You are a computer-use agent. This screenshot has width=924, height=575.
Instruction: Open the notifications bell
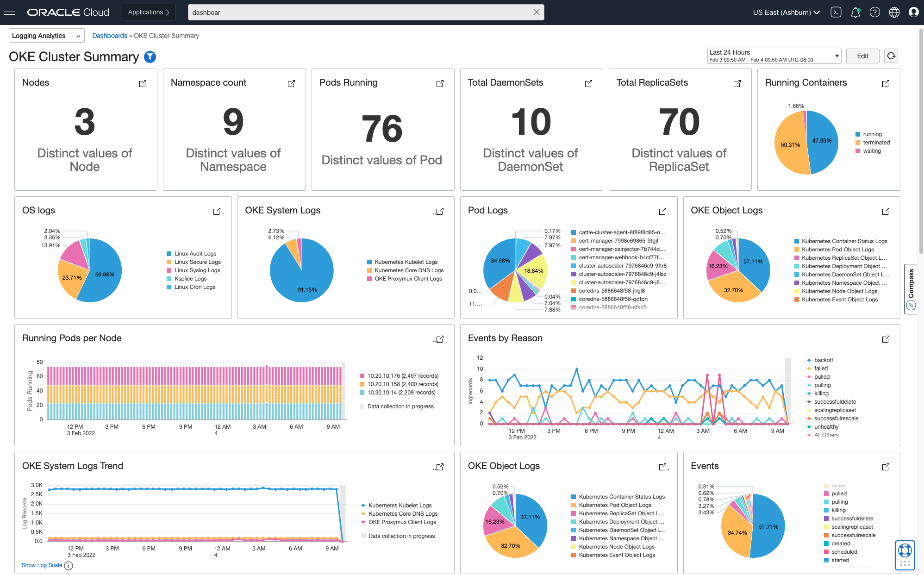(x=855, y=12)
